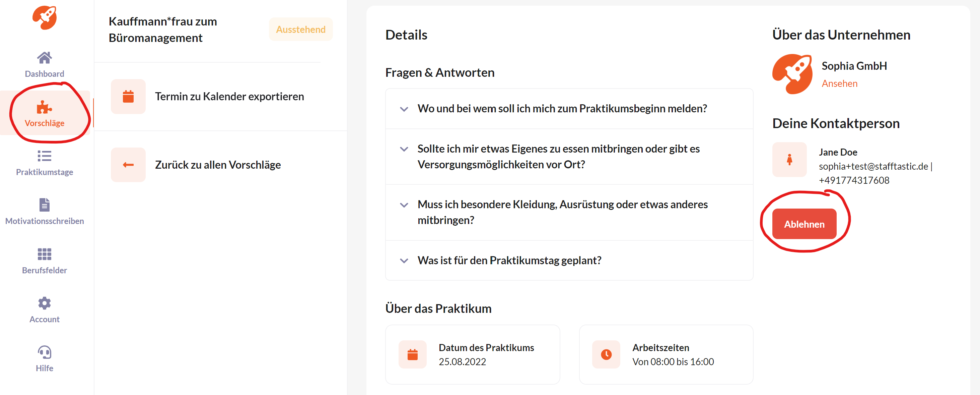Open the Account gear icon
Screen dimensions: 980x395
(x=45, y=303)
